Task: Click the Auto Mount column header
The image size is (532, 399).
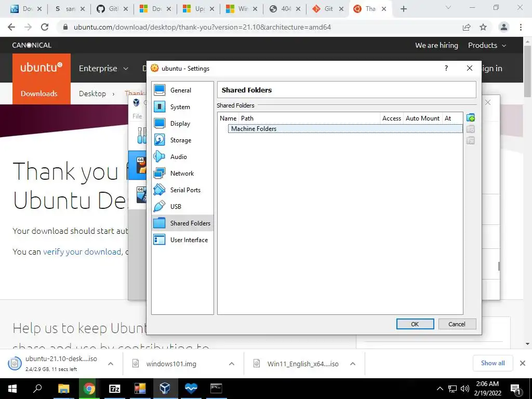Action: (x=422, y=118)
